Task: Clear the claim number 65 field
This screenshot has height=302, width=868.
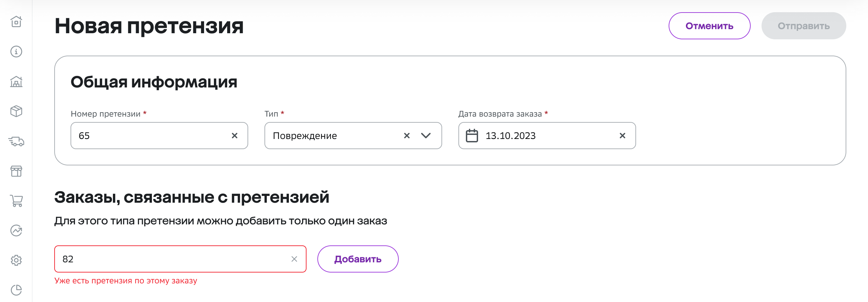Action: 235,136
